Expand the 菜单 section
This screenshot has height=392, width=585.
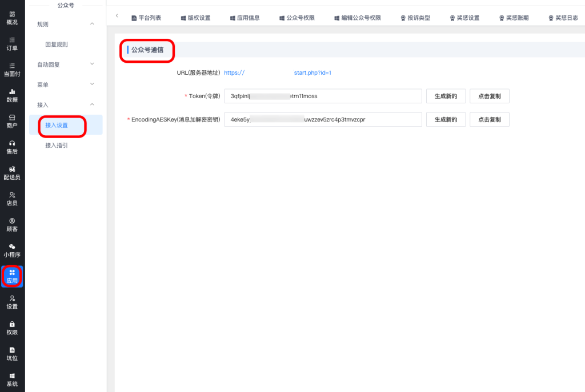[92, 84]
